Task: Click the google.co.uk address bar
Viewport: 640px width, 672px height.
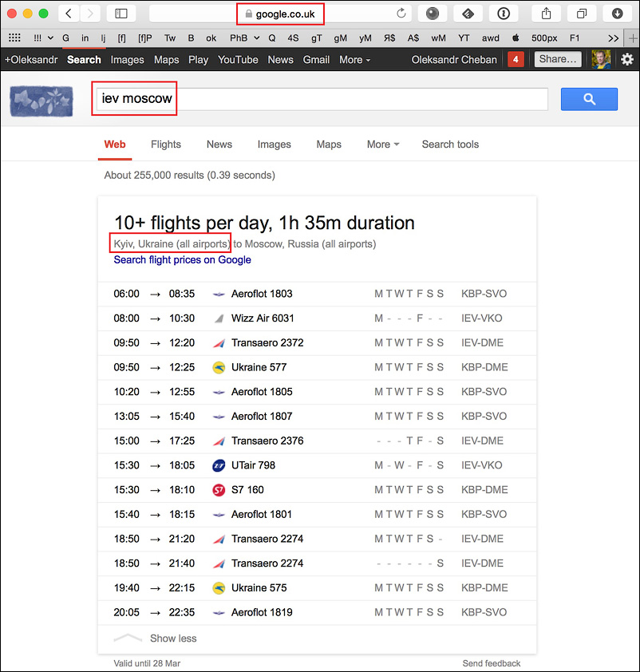Action: pyautogui.click(x=280, y=14)
